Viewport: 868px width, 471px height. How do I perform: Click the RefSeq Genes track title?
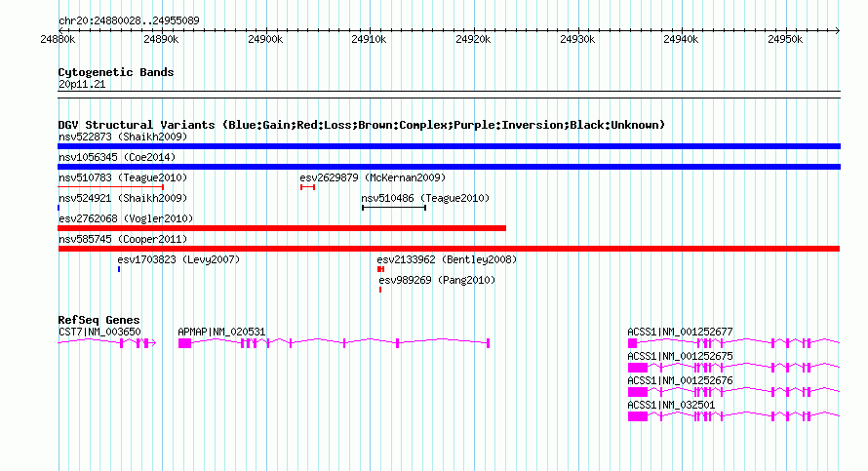[99, 319]
